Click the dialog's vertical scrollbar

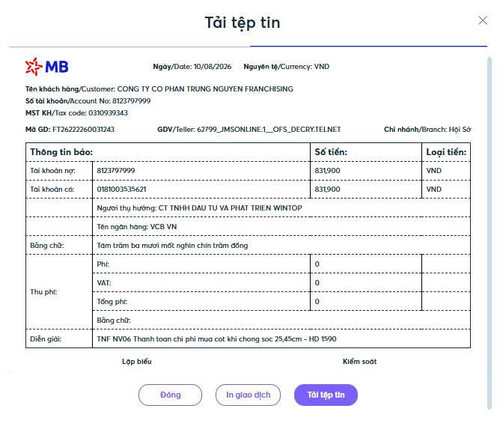pyautogui.click(x=489, y=233)
